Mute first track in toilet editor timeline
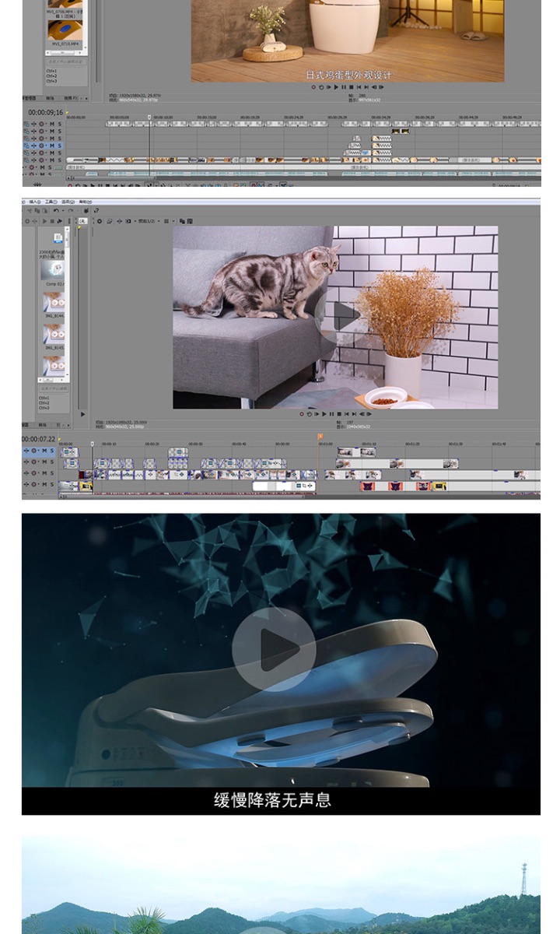Image resolution: width=560 pixels, height=934 pixels. (x=52, y=124)
